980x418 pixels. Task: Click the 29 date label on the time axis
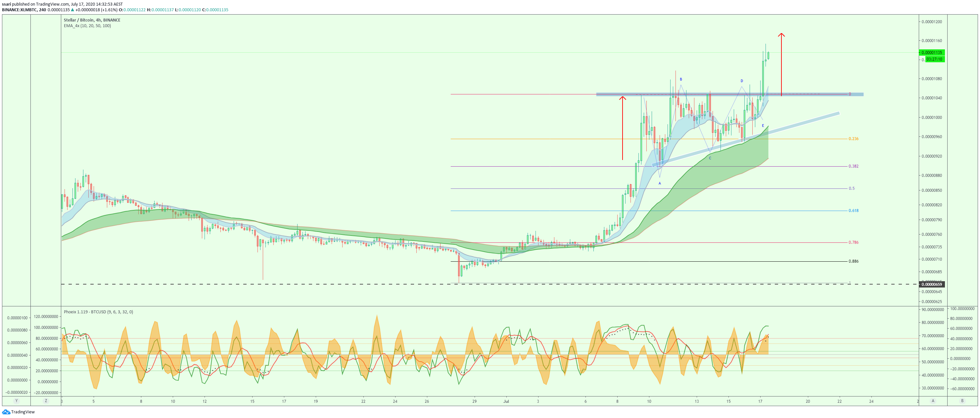(x=474, y=401)
